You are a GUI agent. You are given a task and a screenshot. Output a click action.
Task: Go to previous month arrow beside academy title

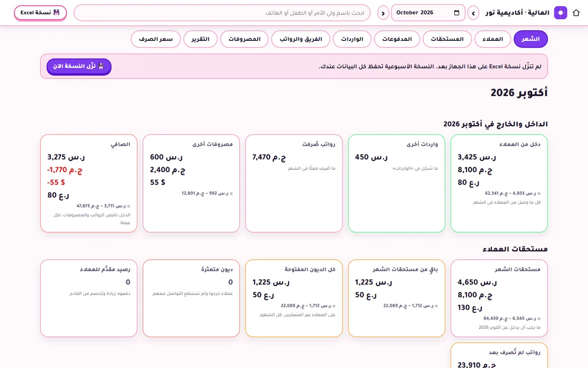[x=473, y=13]
